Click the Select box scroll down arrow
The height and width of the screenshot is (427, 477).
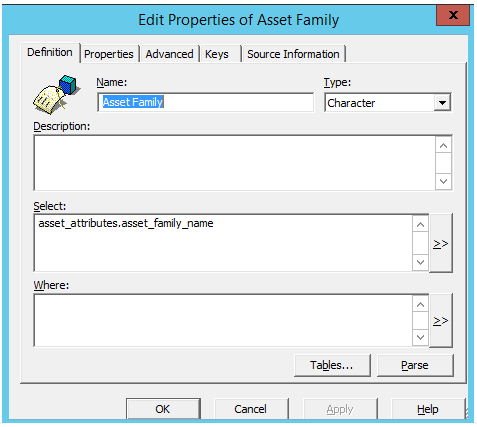tap(420, 262)
